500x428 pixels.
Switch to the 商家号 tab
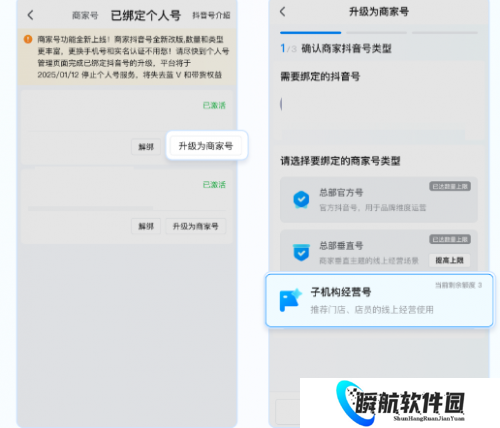[x=85, y=15]
